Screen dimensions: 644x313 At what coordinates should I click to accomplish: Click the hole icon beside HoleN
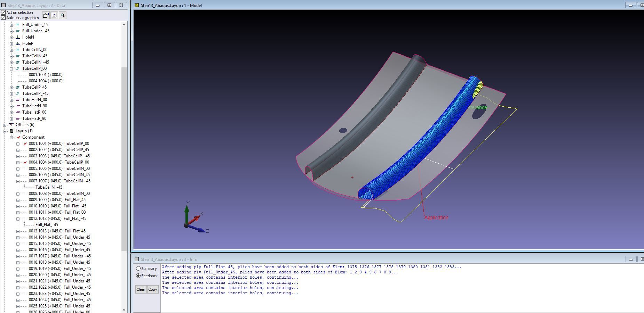(18, 37)
